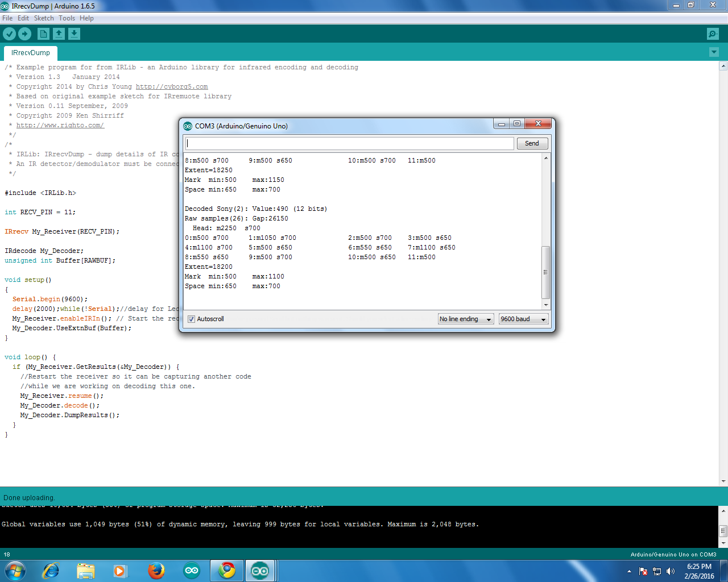Launch Internet Explorer from the taskbar
Viewport: 728px width, 582px height.
(51, 571)
